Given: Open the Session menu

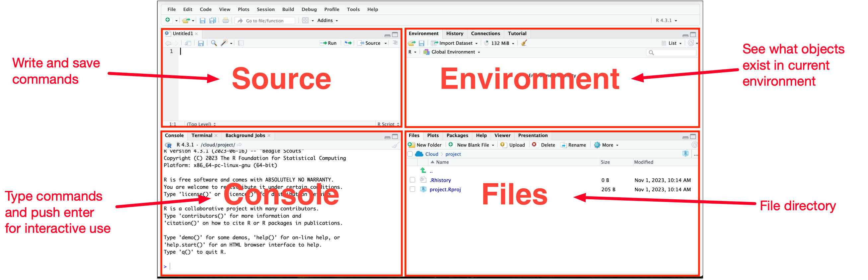Looking at the screenshot, I should click(265, 9).
